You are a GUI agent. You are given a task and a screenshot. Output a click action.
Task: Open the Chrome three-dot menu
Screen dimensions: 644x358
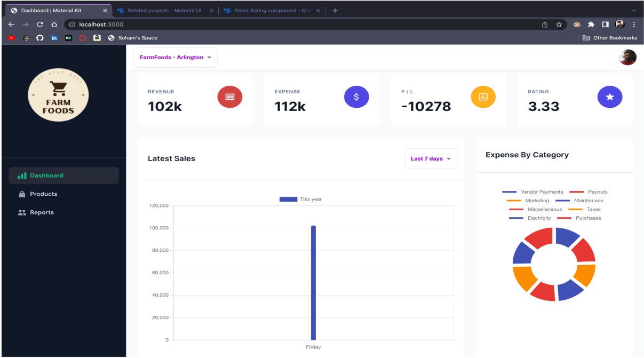(634, 24)
